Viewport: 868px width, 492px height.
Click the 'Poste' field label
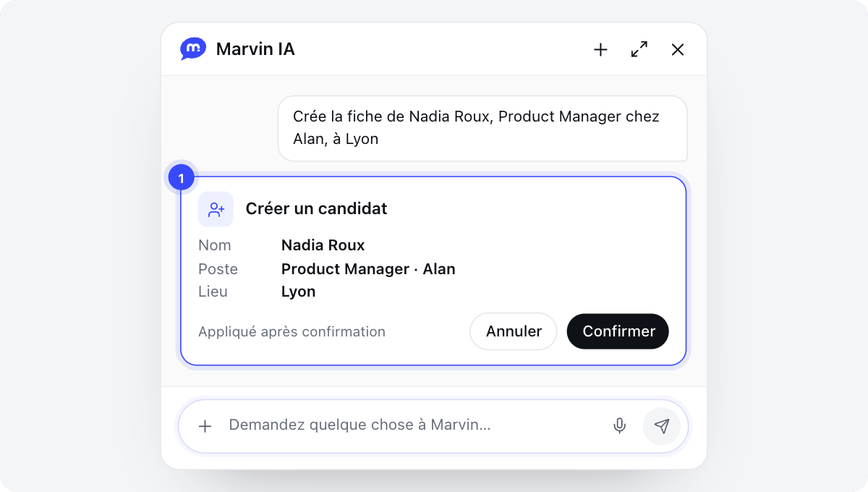click(218, 269)
